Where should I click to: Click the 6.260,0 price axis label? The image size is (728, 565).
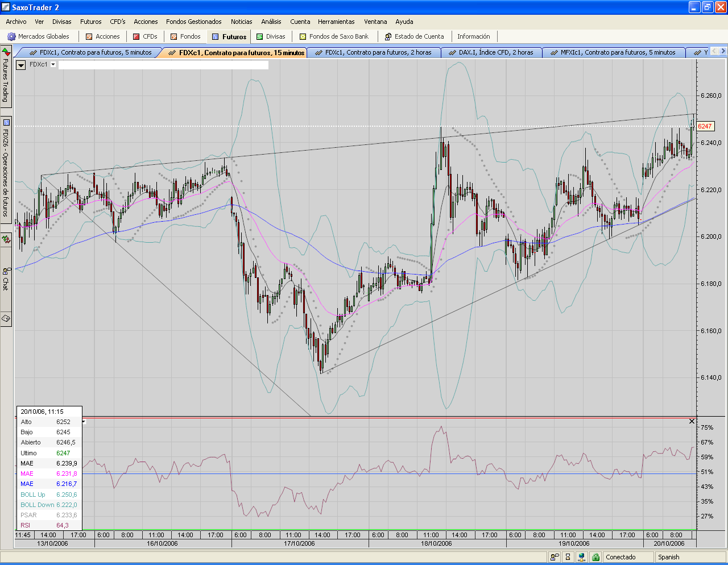[x=712, y=95]
